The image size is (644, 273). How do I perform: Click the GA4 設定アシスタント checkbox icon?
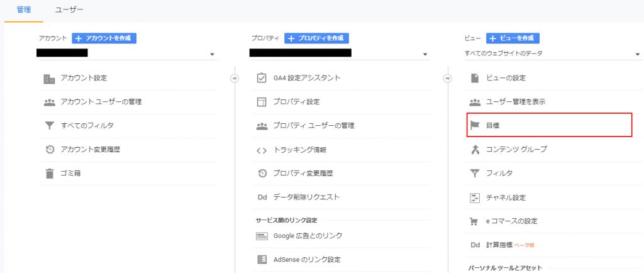pyautogui.click(x=262, y=78)
